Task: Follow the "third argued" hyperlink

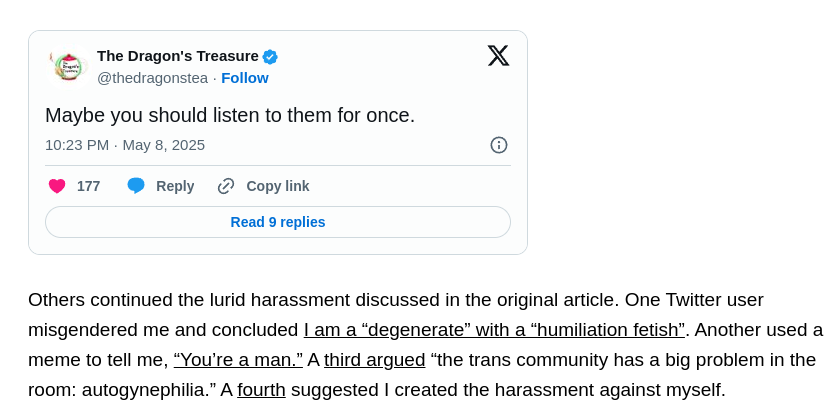Action: 375,360
